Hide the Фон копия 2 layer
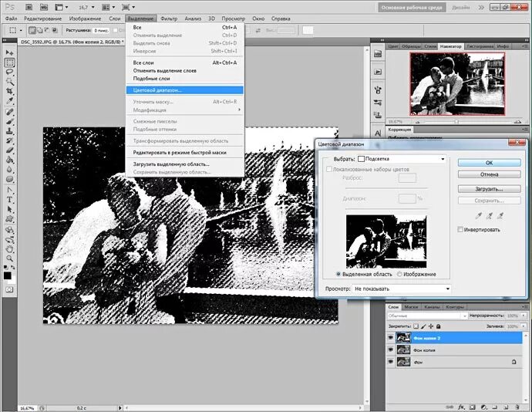Viewport: 532px width, 412px height. 390,338
